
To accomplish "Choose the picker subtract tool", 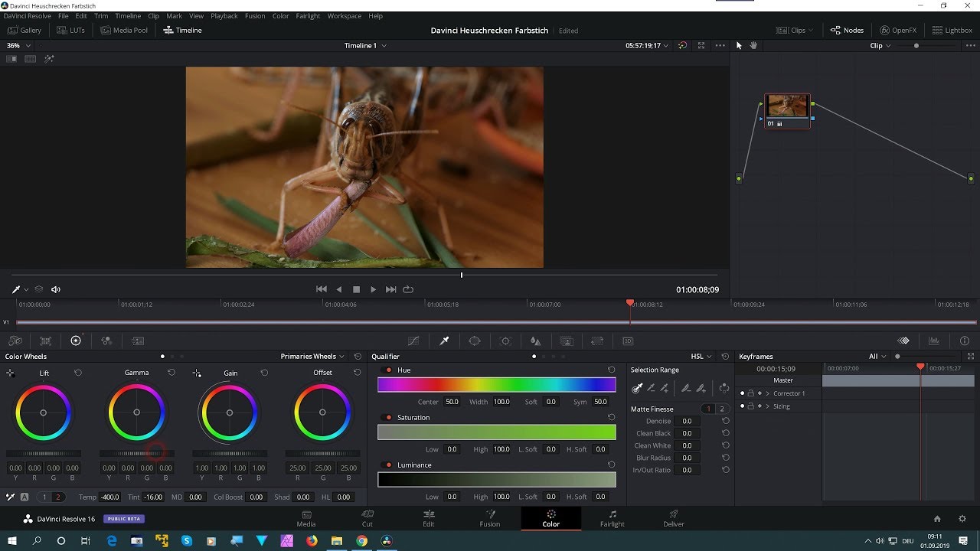I will (651, 388).
